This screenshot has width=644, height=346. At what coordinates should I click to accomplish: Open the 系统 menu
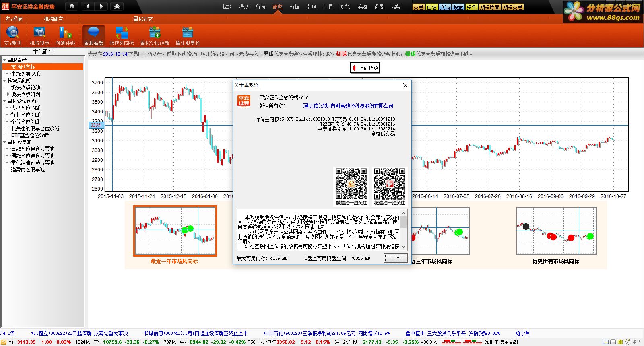pyautogui.click(x=362, y=7)
